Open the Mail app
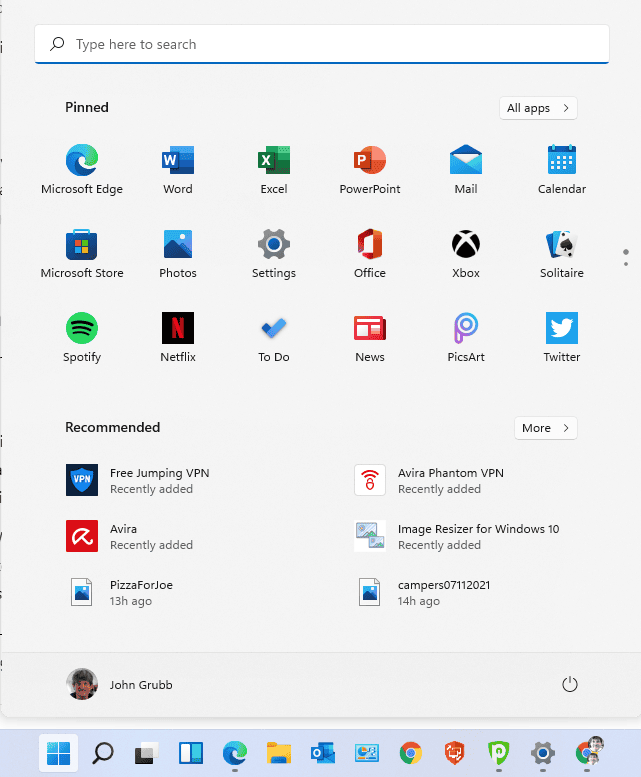 466,169
